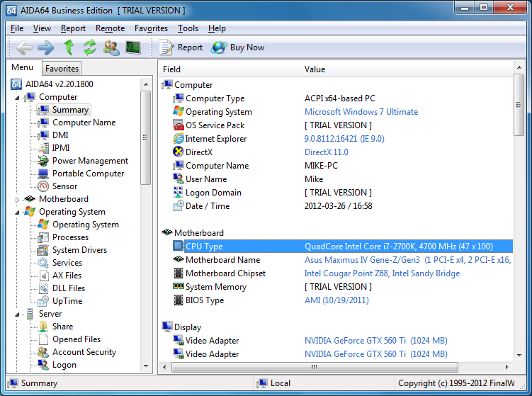The height and width of the screenshot is (396, 532).
Task: Open the users manage icon in toolbar
Action: [x=112, y=47]
